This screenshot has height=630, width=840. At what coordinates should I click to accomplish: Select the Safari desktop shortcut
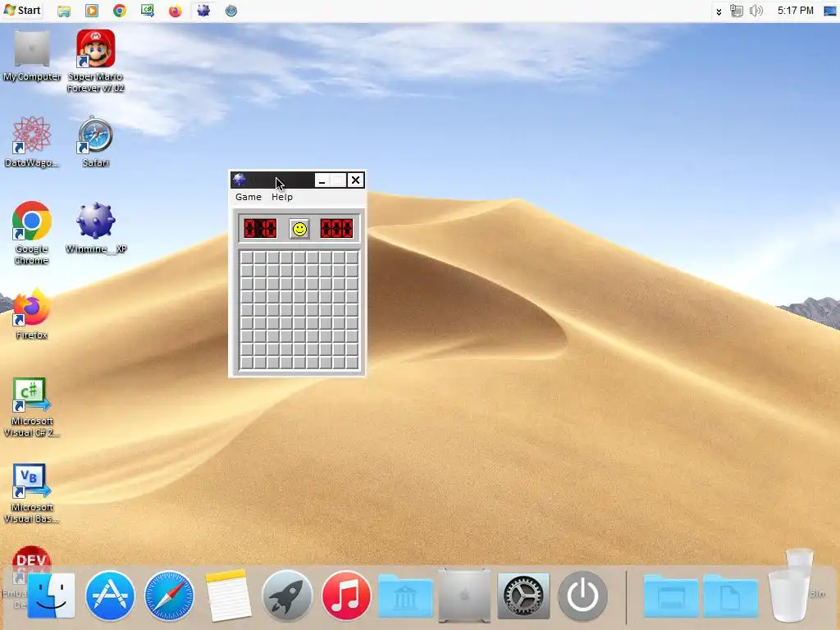coord(95,142)
